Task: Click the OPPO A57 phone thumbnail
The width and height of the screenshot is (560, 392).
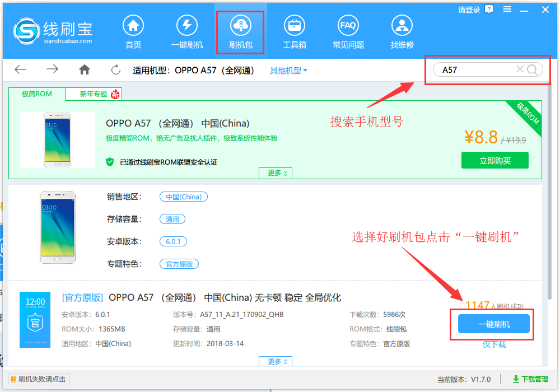Action: coord(58,139)
